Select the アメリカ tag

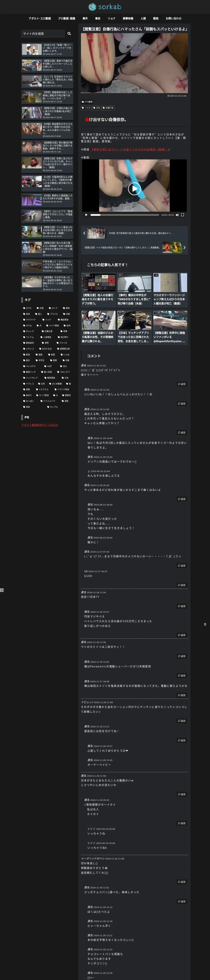(x=62, y=343)
